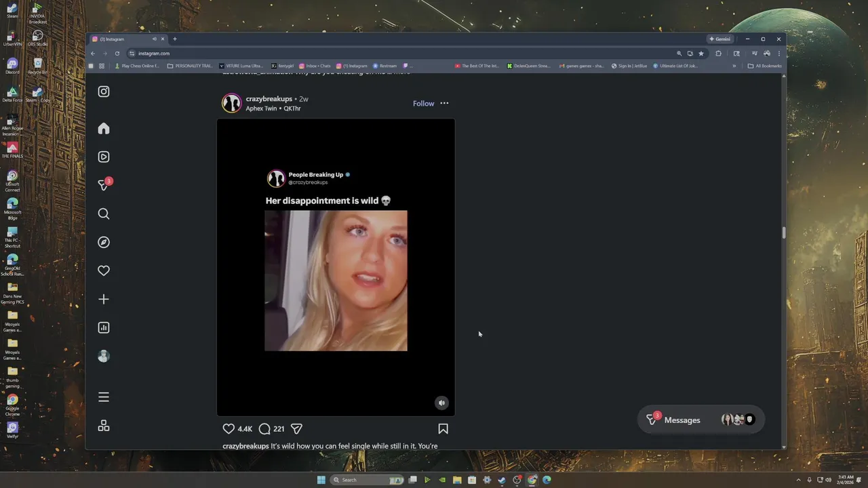Open the Windows Start menu
The image size is (868, 488).
[x=321, y=480]
